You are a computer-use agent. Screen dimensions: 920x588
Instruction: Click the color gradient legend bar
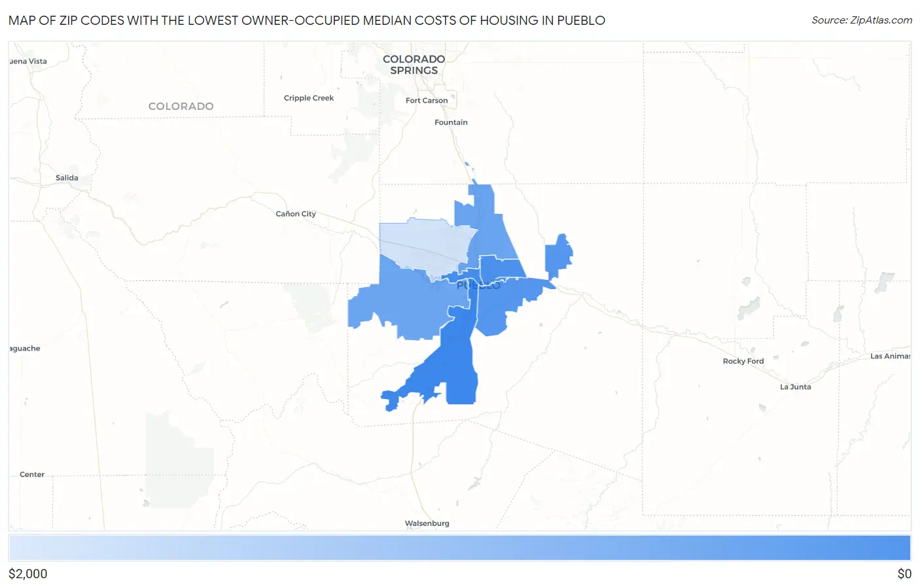tap(460, 547)
